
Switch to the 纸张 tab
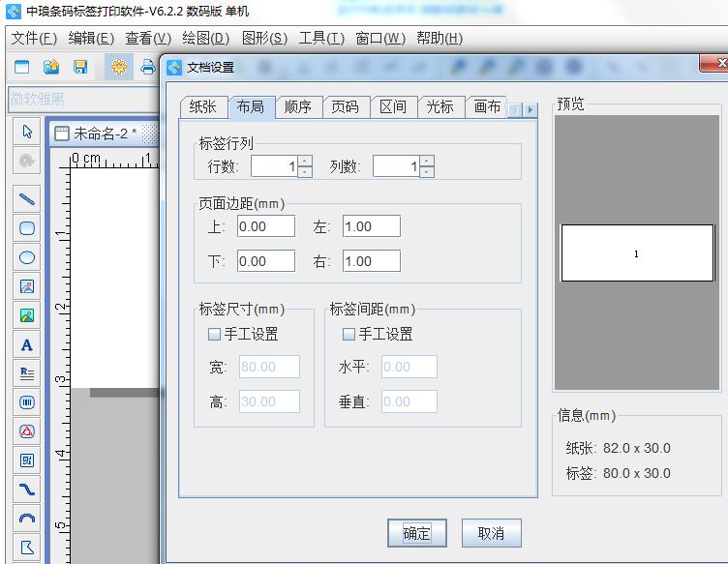(204, 107)
